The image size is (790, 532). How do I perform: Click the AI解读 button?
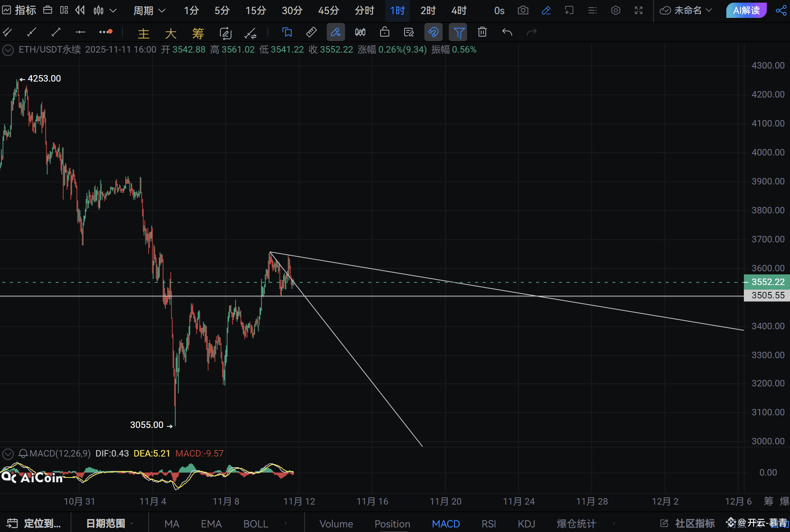click(x=746, y=10)
